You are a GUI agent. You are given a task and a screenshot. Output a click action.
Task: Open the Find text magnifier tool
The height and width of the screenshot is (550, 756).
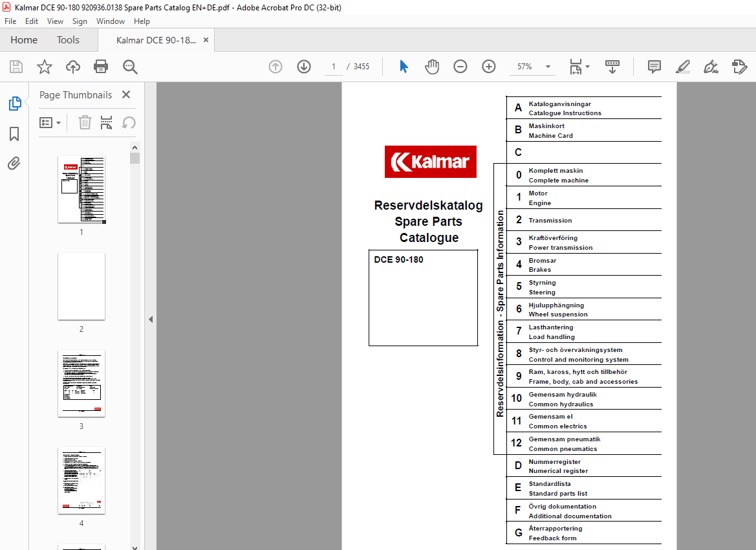pos(130,67)
